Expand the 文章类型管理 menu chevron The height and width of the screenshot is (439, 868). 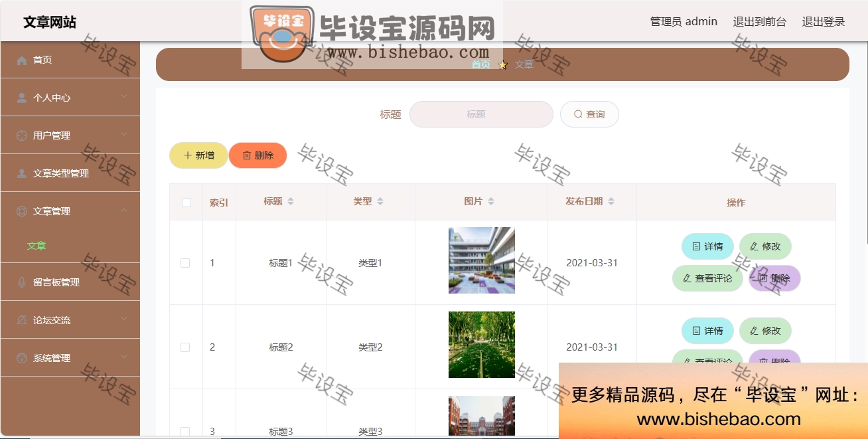click(124, 173)
